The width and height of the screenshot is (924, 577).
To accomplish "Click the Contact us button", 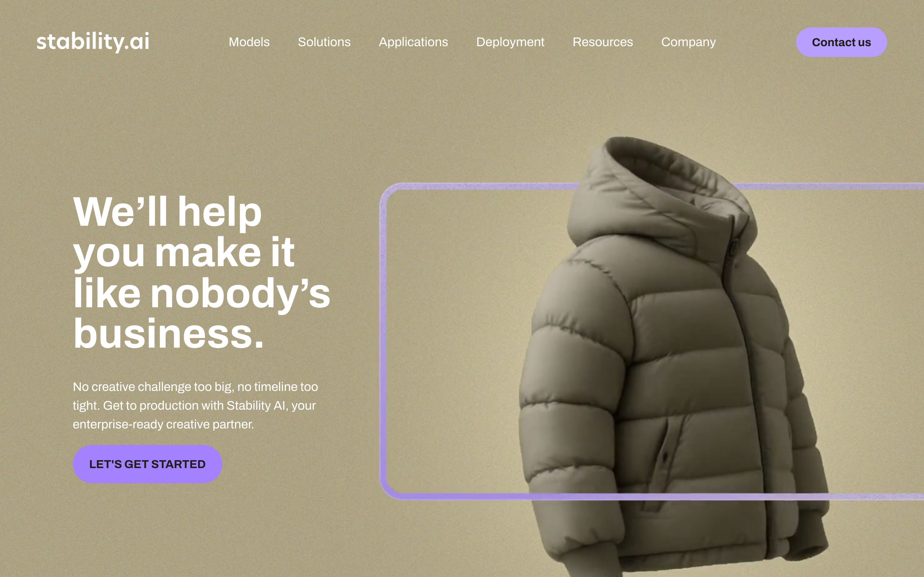I will [x=841, y=42].
